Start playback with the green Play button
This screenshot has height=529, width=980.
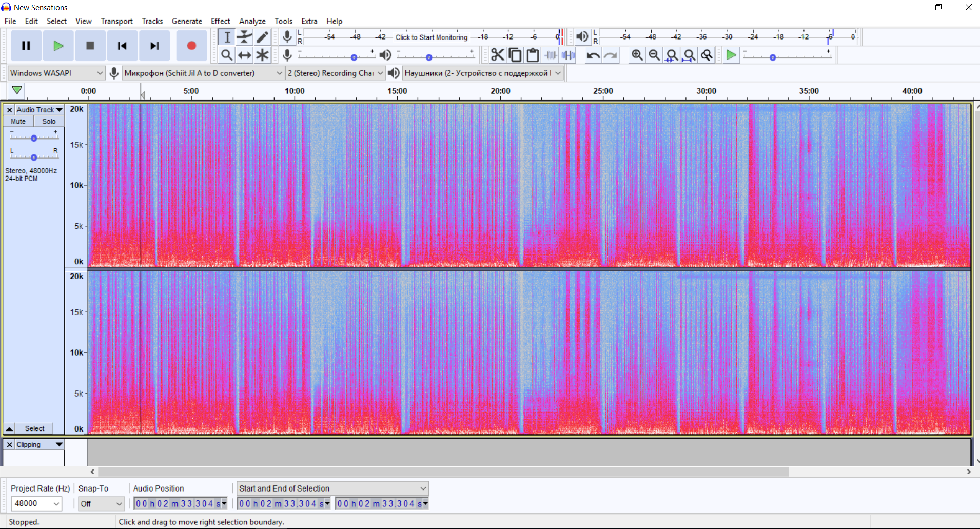point(58,46)
